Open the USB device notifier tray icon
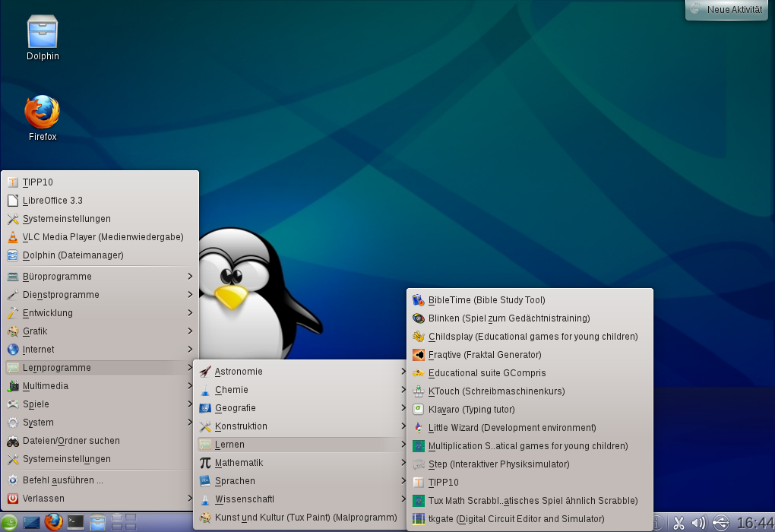775x532 pixels. [721, 523]
